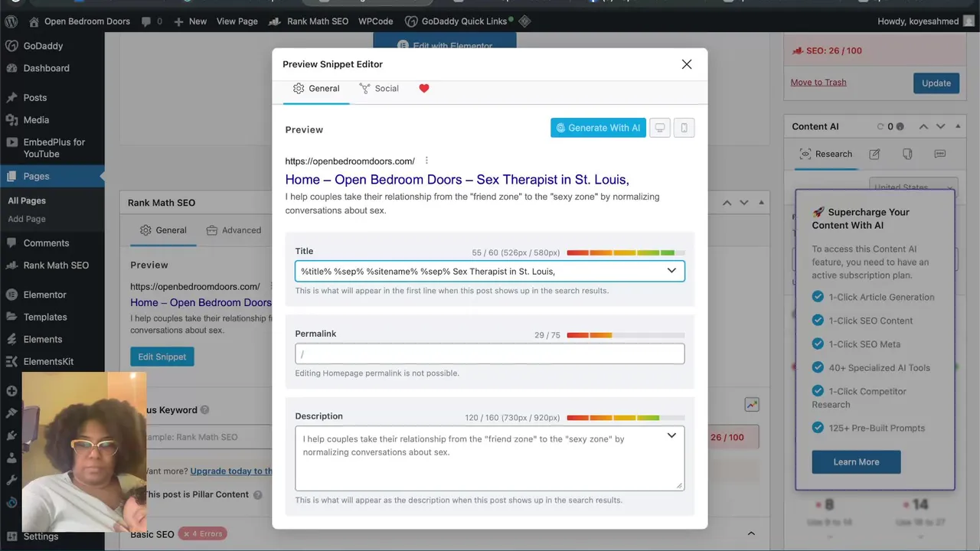Viewport: 980px width, 551px height.
Task: Click the red heart tab icon
Action: tap(424, 89)
